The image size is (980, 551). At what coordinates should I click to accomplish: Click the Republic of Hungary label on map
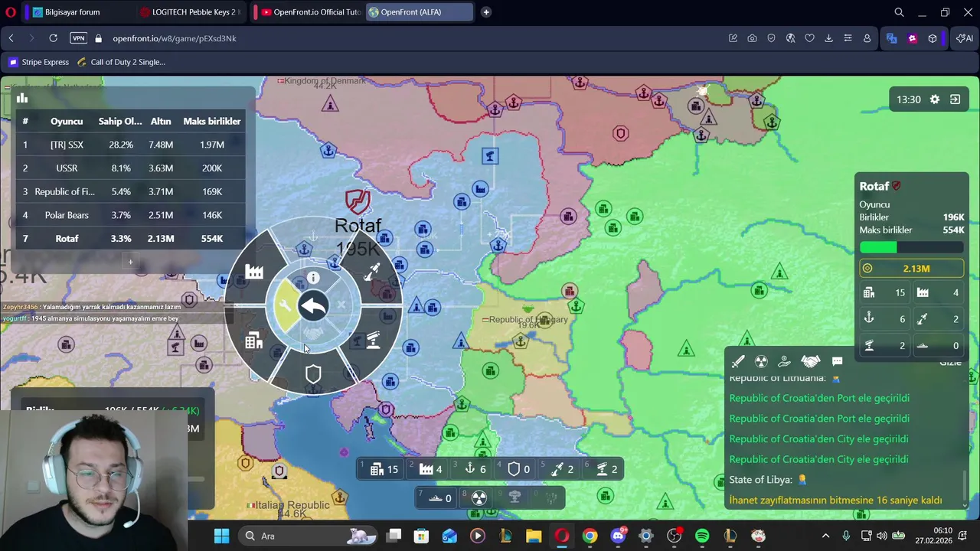[x=525, y=320]
